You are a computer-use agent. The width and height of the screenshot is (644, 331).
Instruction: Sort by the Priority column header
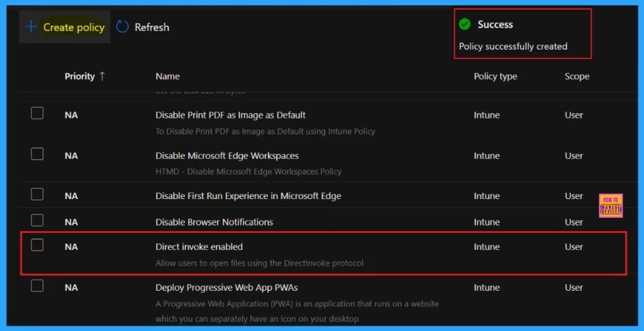click(x=80, y=76)
